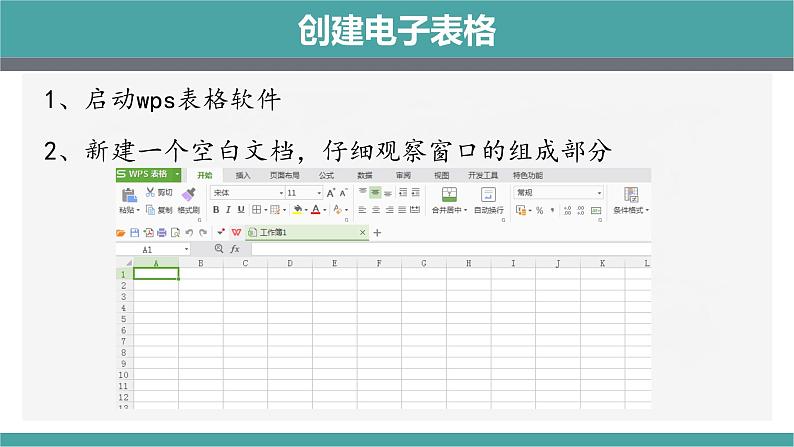Click the decrease font size A icon
The image size is (794, 447).
click(x=343, y=193)
